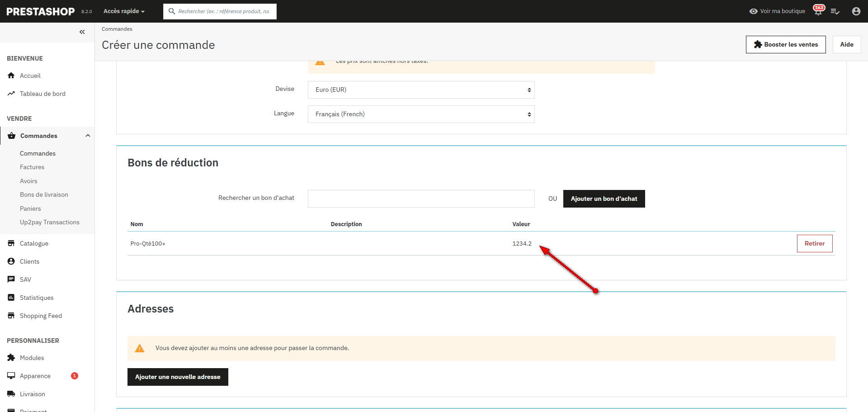Image resolution: width=868 pixels, height=412 pixels.
Task: Open notifications bell with 163 badge
Action: pyautogui.click(x=818, y=10)
